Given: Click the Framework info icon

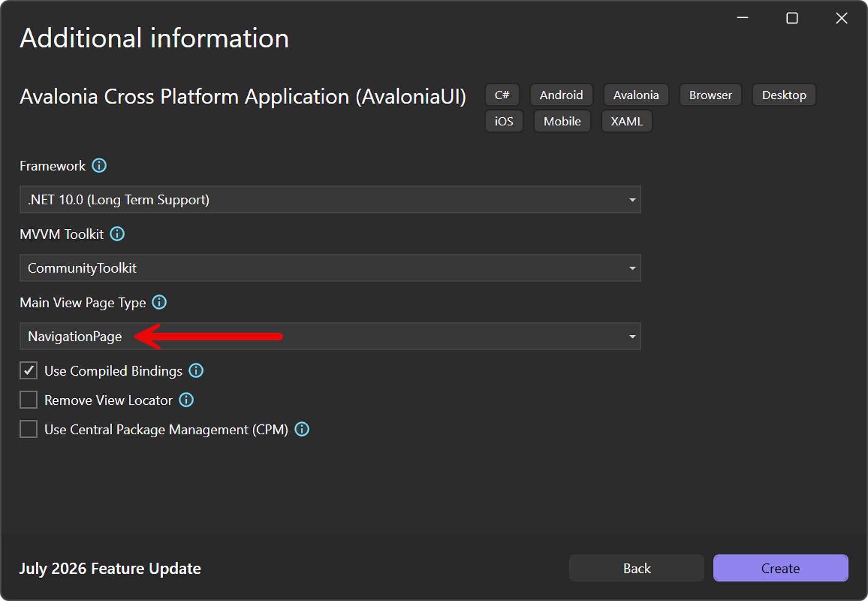Looking at the screenshot, I should pyautogui.click(x=99, y=166).
